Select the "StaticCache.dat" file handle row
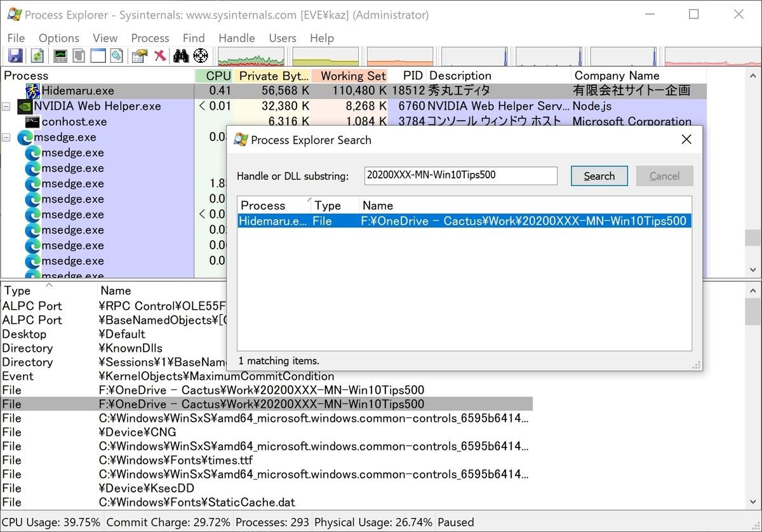The height and width of the screenshot is (532, 762). point(266,502)
